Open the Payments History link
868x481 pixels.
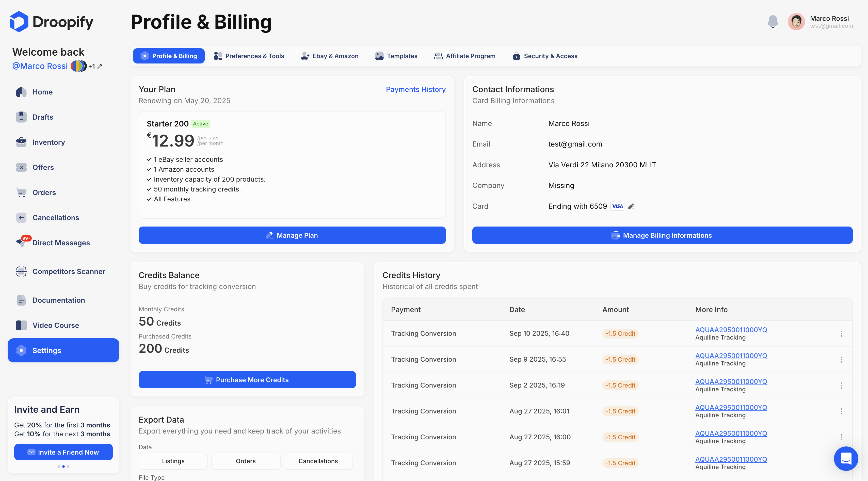coord(415,89)
